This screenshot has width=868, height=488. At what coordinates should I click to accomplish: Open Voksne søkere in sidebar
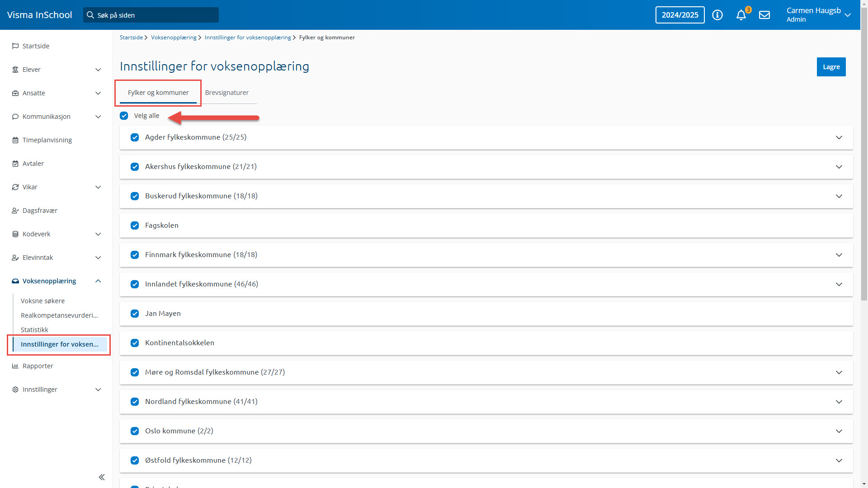click(x=42, y=301)
